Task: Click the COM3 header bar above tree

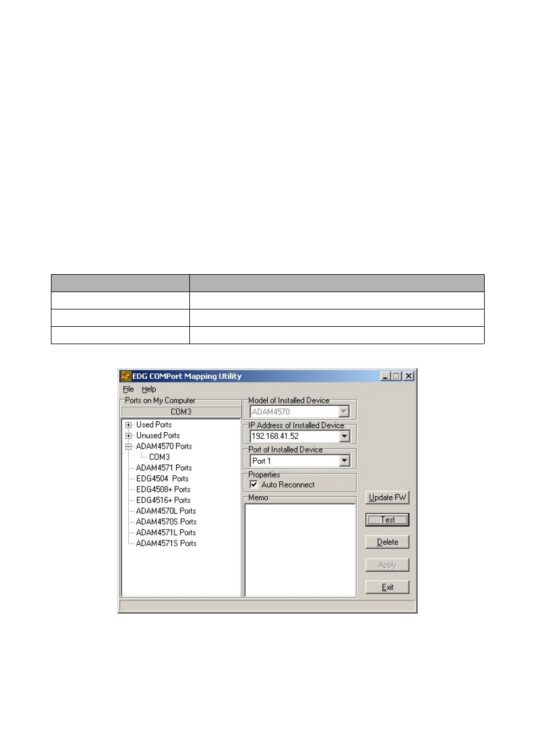Action: pyautogui.click(x=180, y=412)
